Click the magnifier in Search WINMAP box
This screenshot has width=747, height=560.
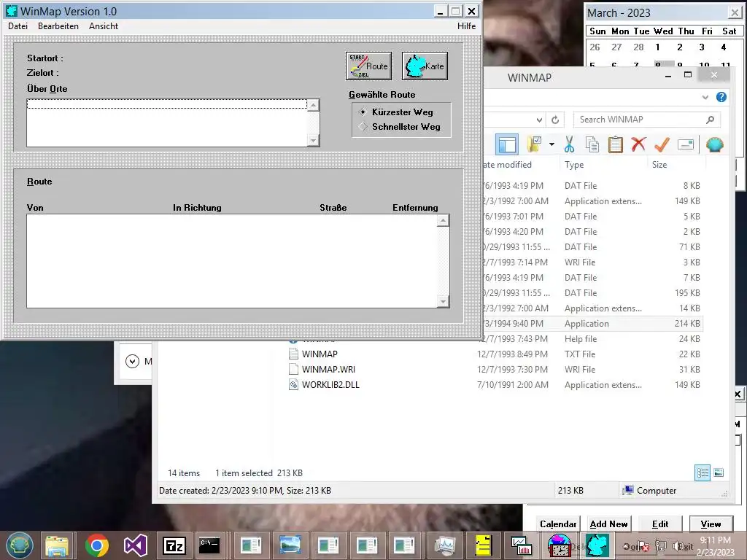tap(710, 120)
